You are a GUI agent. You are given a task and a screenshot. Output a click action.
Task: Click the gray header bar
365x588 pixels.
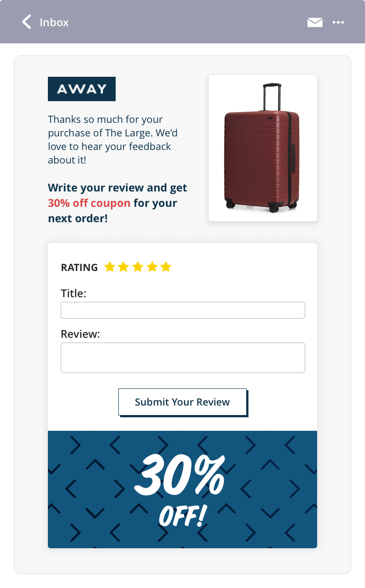pos(182,22)
